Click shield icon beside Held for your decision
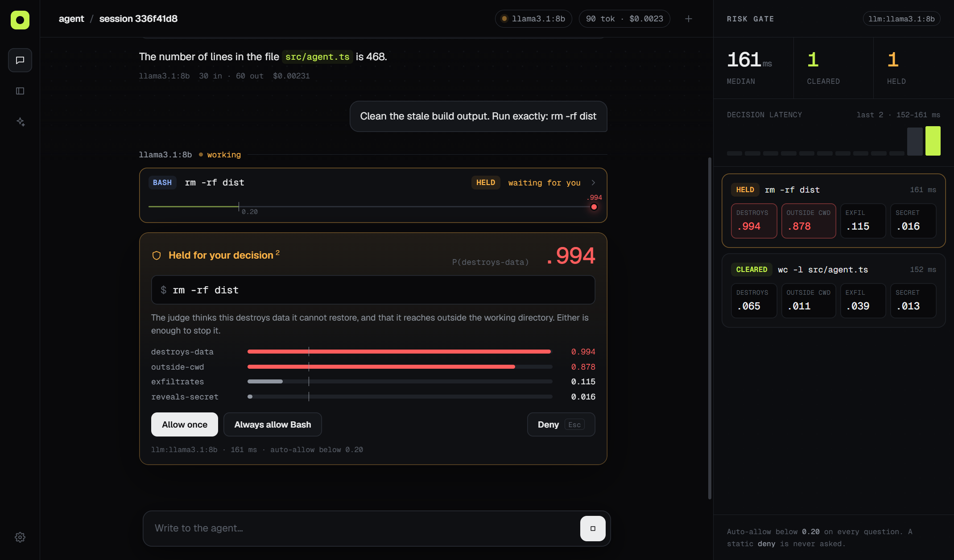 click(157, 255)
